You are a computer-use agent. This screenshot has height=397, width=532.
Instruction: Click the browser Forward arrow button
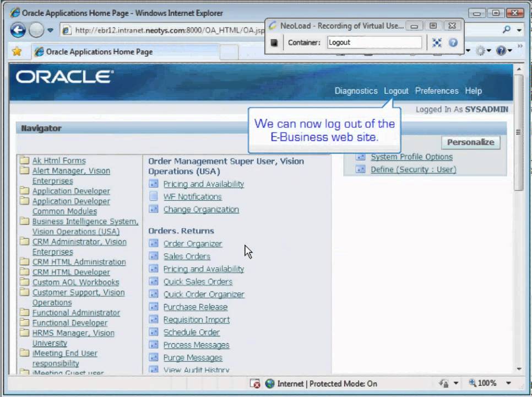[x=36, y=30]
